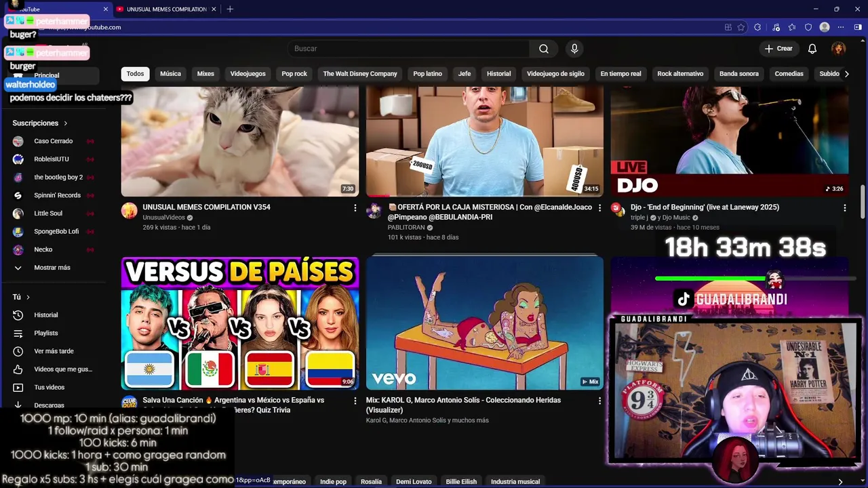Open Karol G mix thumbnail
868x488 pixels.
(485, 323)
